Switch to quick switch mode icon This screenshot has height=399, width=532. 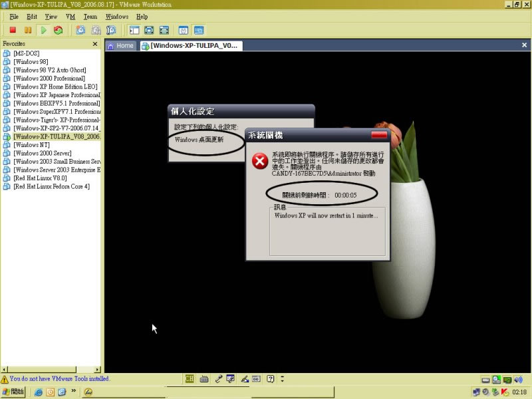149,30
